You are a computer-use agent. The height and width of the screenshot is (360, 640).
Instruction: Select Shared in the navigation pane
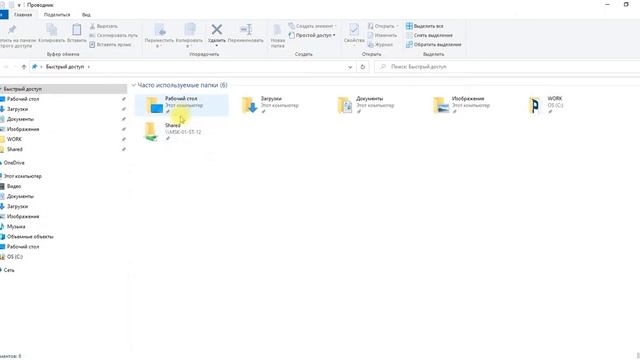[x=15, y=149]
